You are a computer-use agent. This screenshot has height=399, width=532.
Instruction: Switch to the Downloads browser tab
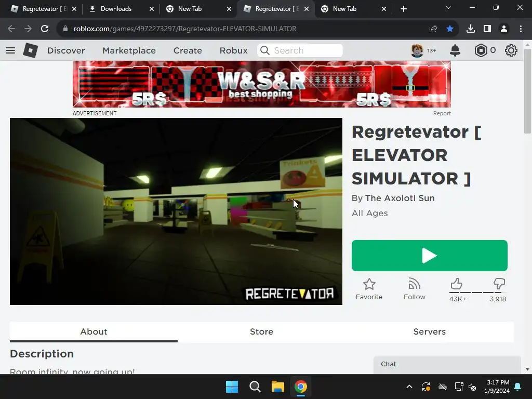tap(116, 9)
